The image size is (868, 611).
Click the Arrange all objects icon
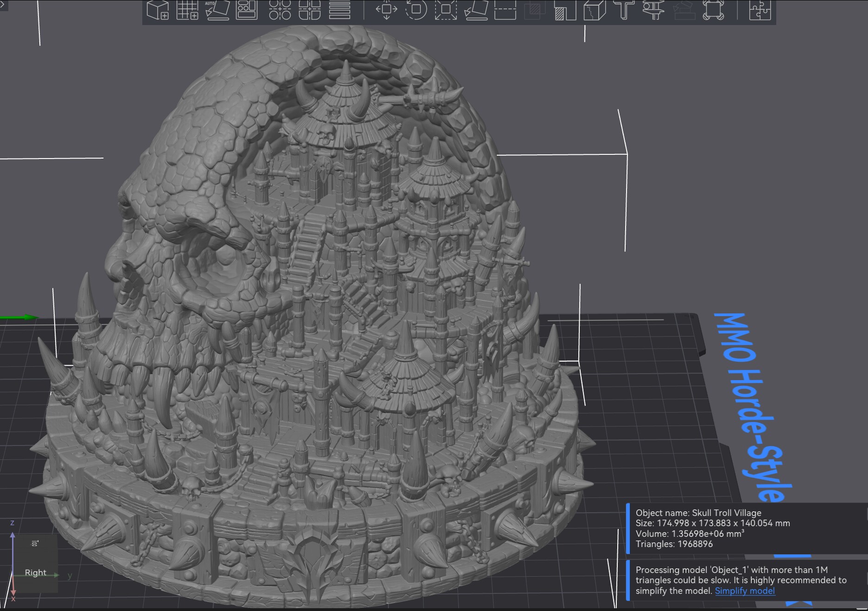tap(247, 10)
